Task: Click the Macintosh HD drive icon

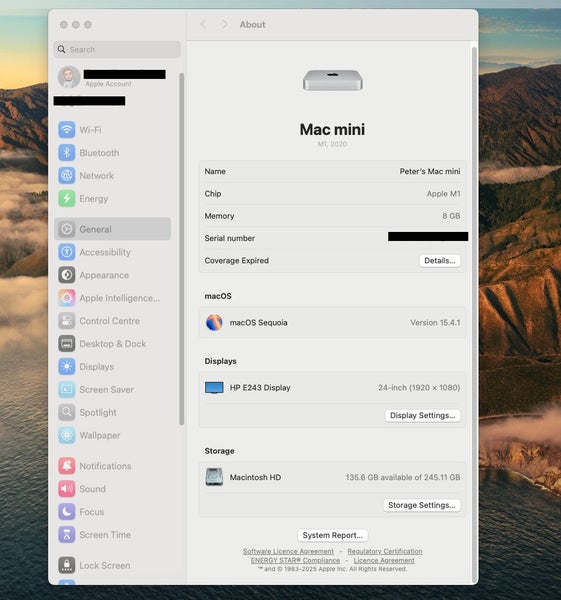Action: click(214, 477)
